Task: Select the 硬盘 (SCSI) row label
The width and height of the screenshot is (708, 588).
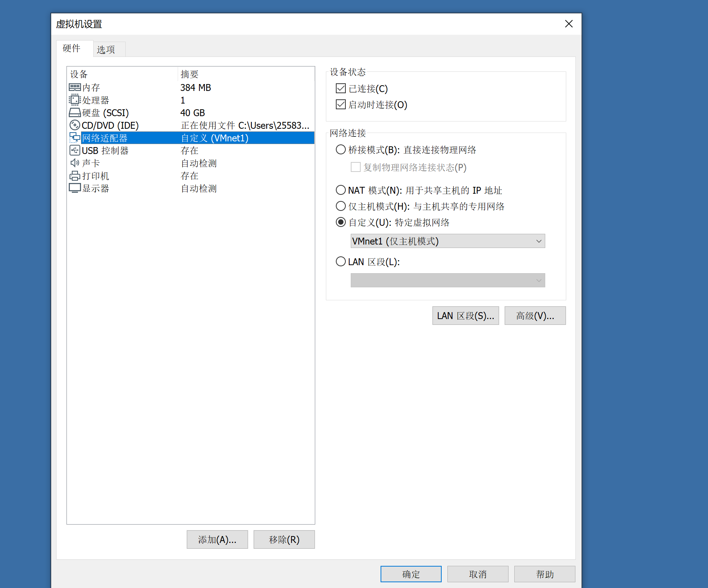Action: coord(105,113)
